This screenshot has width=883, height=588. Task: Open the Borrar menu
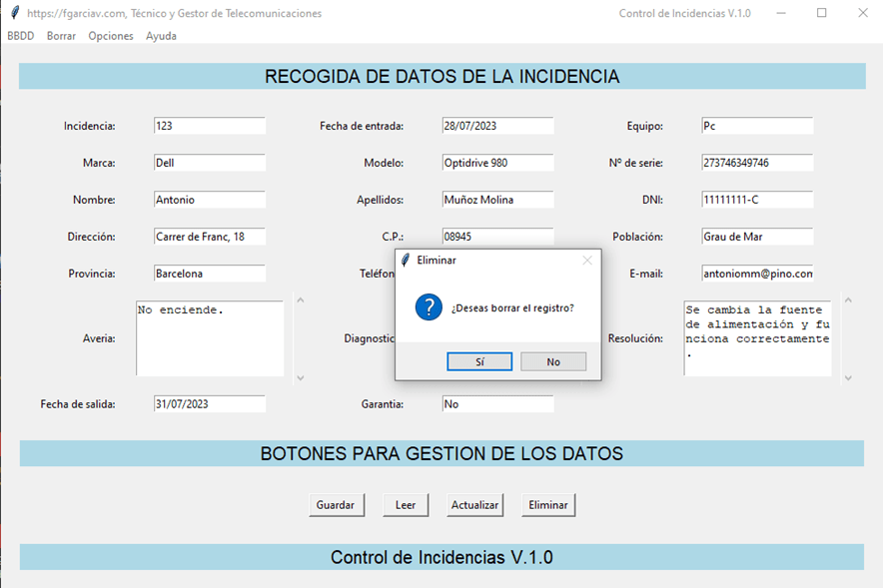(61, 36)
